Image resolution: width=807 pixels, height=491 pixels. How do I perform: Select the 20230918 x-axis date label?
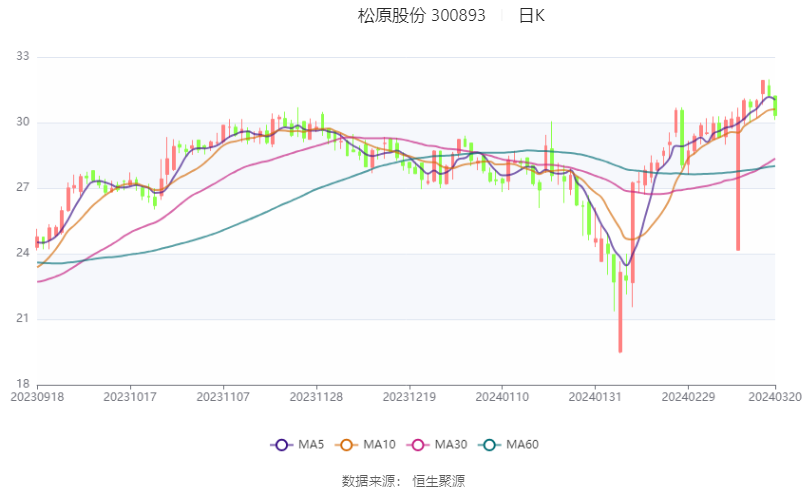click(37, 397)
